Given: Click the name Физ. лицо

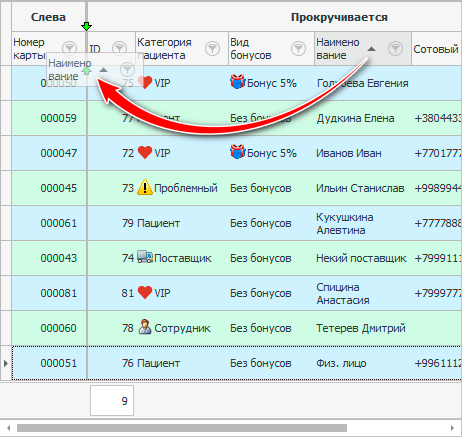Looking at the screenshot, I should point(341,363).
